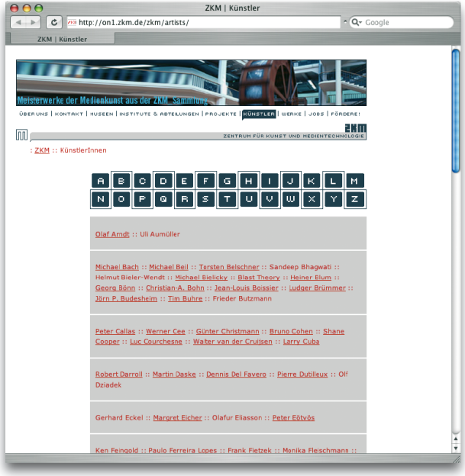Filter artists by letter K
The height and width of the screenshot is (476, 465).
312,181
